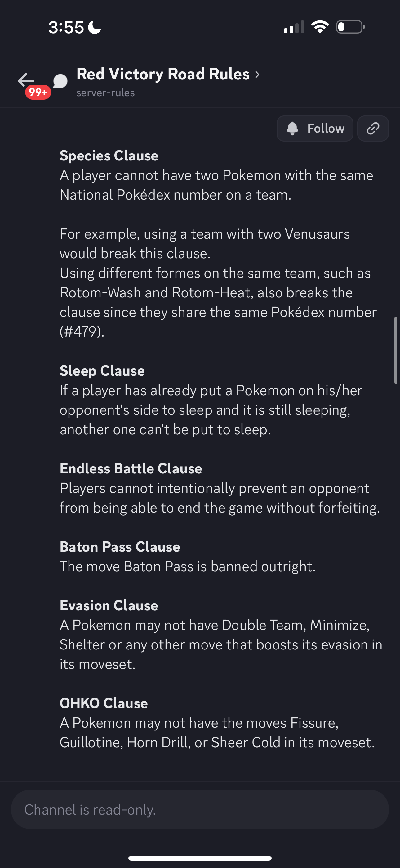
Task: Tap the OHKO Clause heading
Action: (x=104, y=703)
